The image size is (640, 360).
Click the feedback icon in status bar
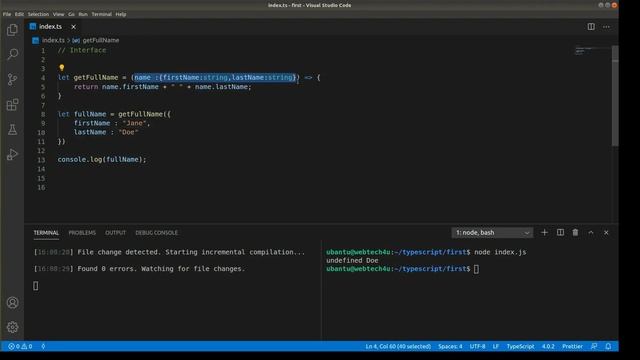coord(594,346)
